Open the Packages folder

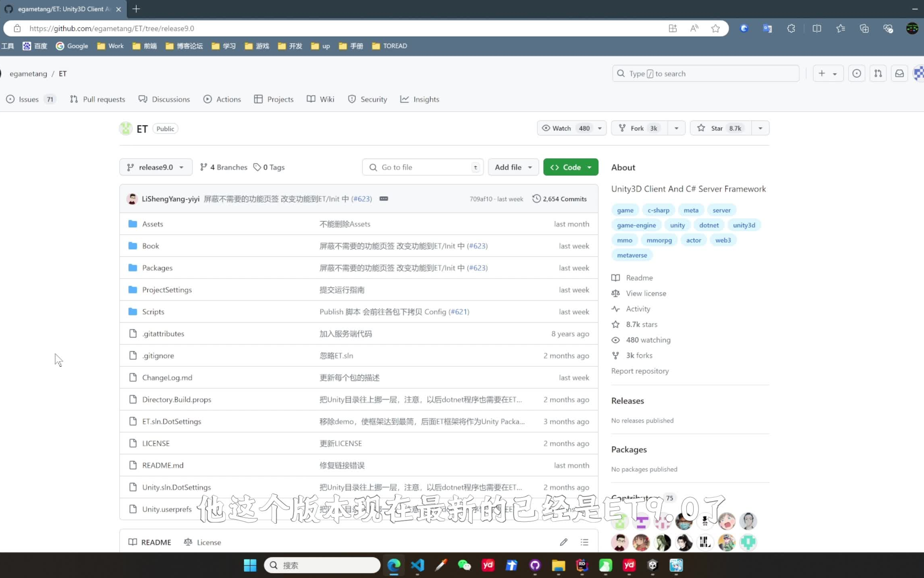(157, 268)
